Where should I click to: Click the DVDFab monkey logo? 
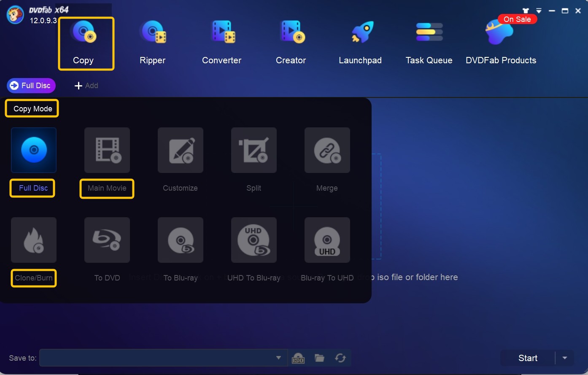tap(15, 15)
